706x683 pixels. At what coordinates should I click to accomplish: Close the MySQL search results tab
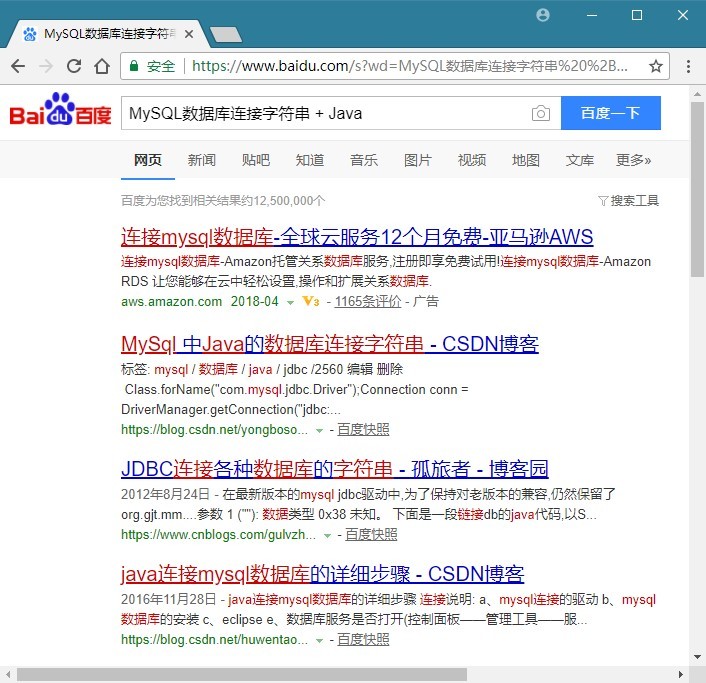(189, 34)
